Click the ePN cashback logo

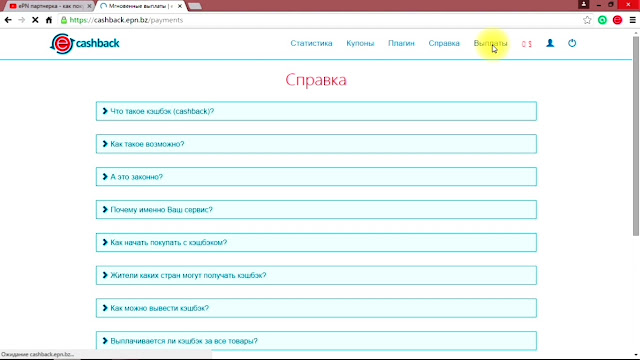(x=85, y=43)
